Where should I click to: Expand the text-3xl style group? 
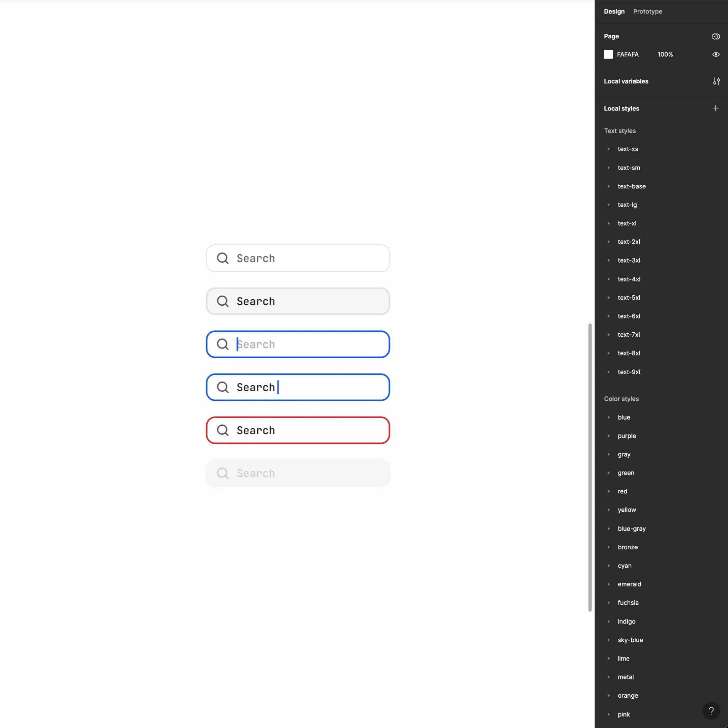pos(609,260)
